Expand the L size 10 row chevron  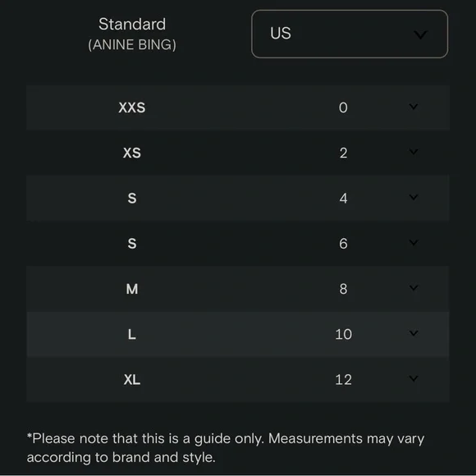[413, 333]
